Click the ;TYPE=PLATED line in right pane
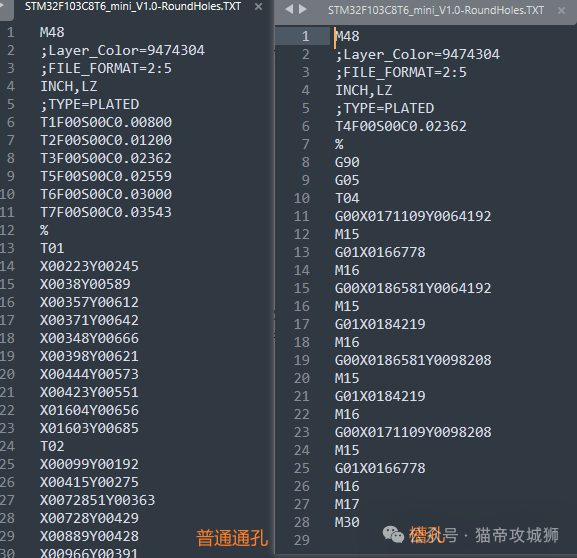Screen dimensions: 577x558 tap(385, 109)
